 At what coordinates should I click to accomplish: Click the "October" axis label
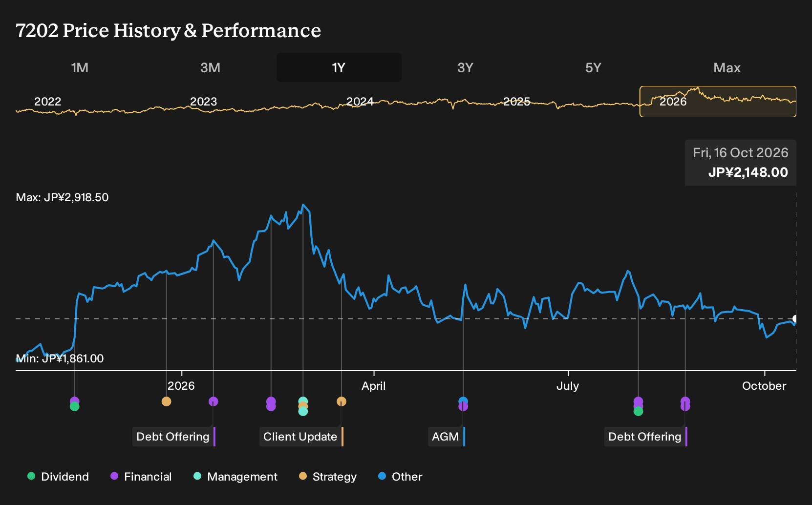[764, 386]
